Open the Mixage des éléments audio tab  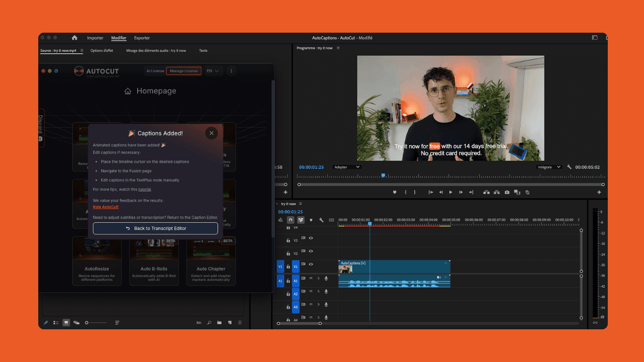click(x=156, y=51)
